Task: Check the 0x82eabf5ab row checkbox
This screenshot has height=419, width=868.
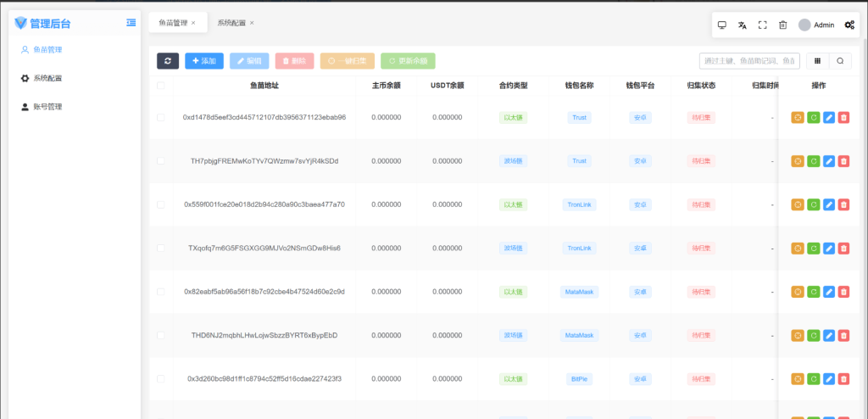Action: pos(160,292)
